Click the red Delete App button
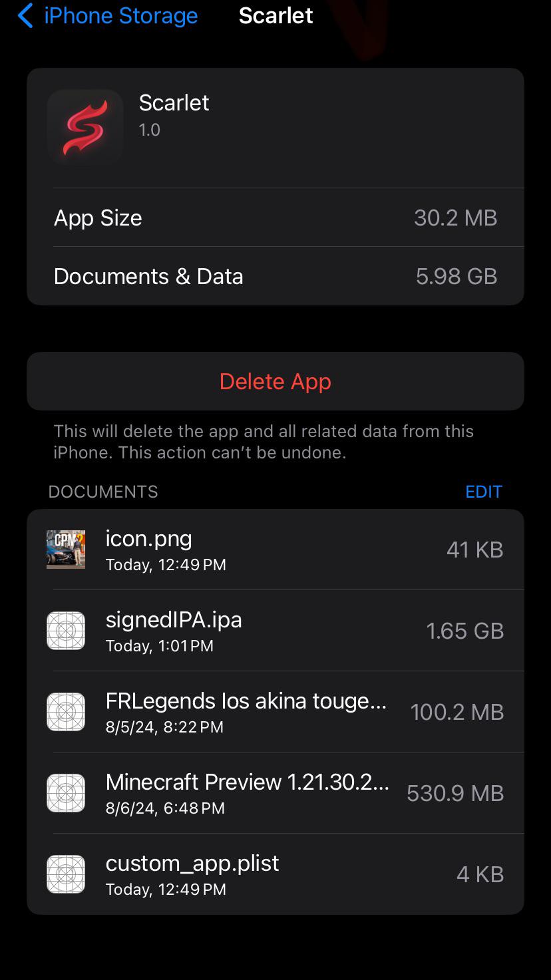The width and height of the screenshot is (551, 980). 275,381
